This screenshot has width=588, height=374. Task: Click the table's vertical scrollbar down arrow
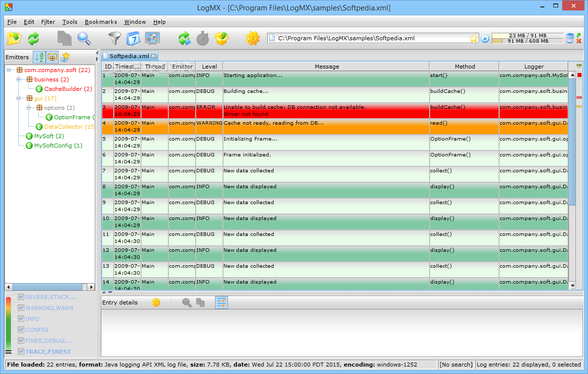point(572,286)
